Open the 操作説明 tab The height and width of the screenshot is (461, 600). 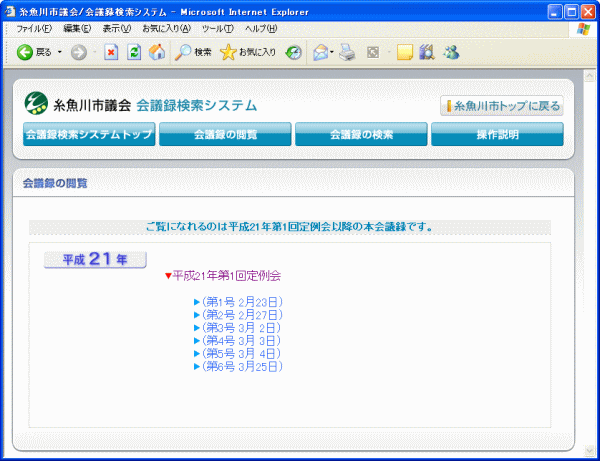click(497, 134)
